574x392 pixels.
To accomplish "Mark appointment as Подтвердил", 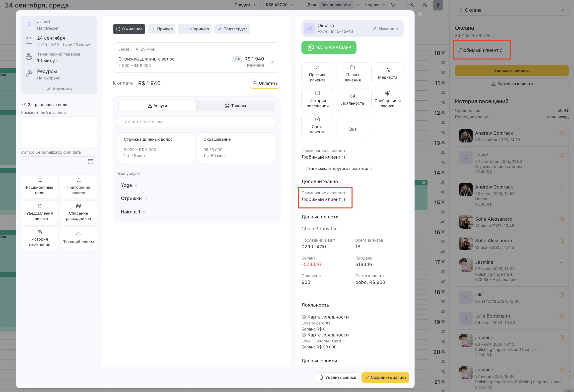I will coord(232,29).
